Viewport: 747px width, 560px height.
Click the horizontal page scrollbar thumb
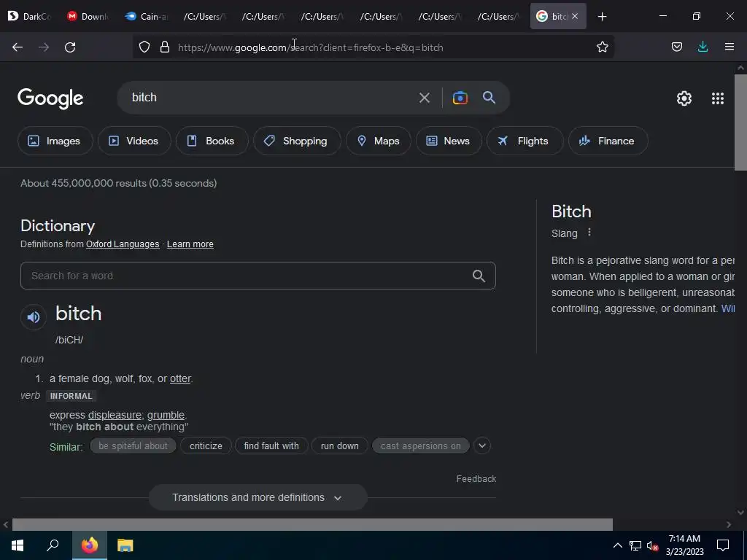pos(312,525)
